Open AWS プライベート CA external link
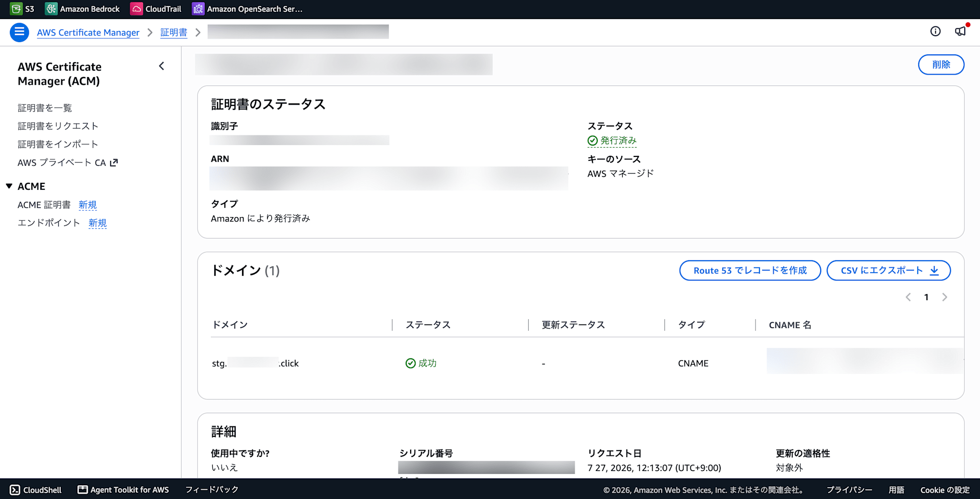980x499 pixels. [68, 162]
